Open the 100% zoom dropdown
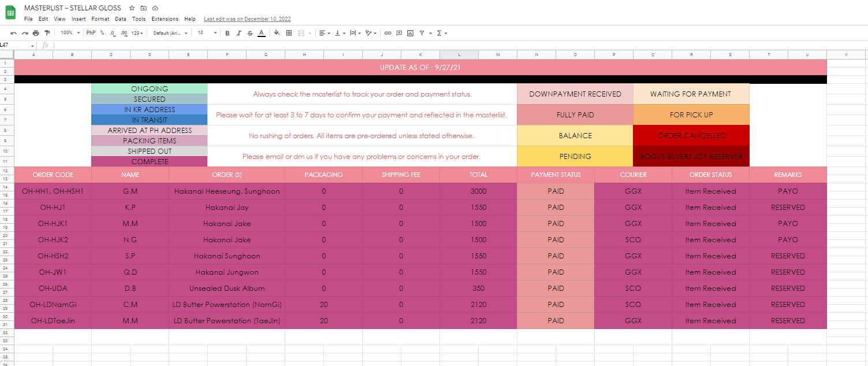The height and width of the screenshot is (366, 868). point(69,33)
